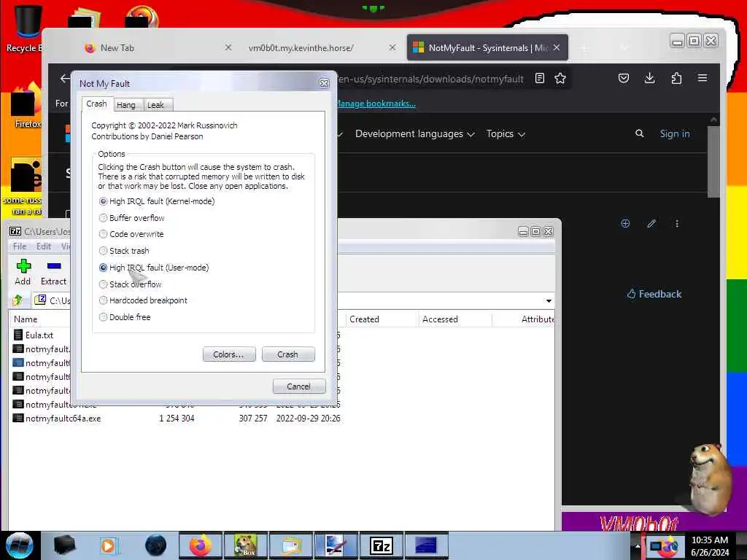Select High IRQL fault (Kernel-mode) option
The image size is (747, 560).
pyautogui.click(x=156, y=201)
